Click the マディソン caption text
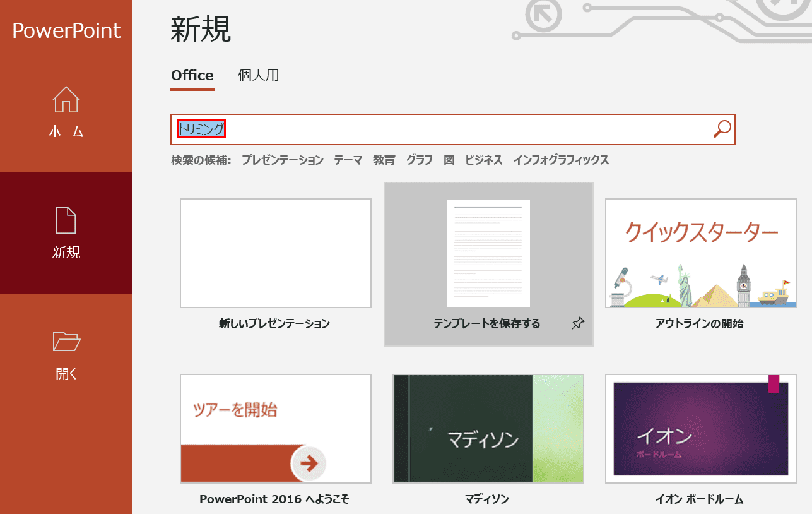The image size is (812, 514). tap(487, 499)
